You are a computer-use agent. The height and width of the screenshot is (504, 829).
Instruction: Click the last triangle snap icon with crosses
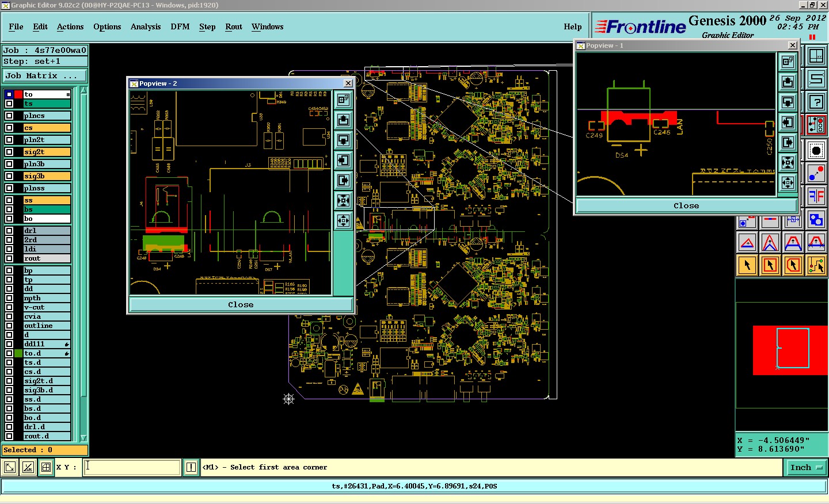pos(816,242)
